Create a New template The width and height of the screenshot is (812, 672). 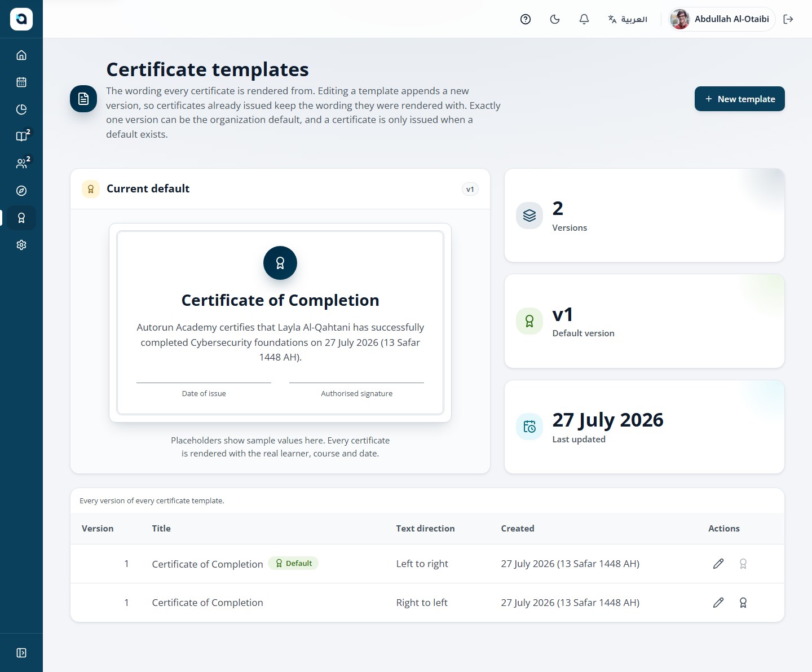[x=740, y=99]
